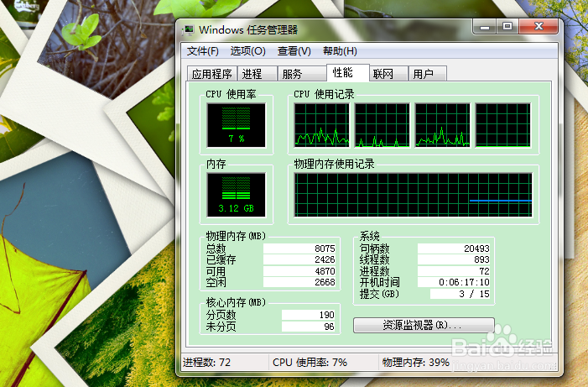Click the 开机时间 value 0:06:17:10
The height and width of the screenshot is (387, 588).
[454, 282]
